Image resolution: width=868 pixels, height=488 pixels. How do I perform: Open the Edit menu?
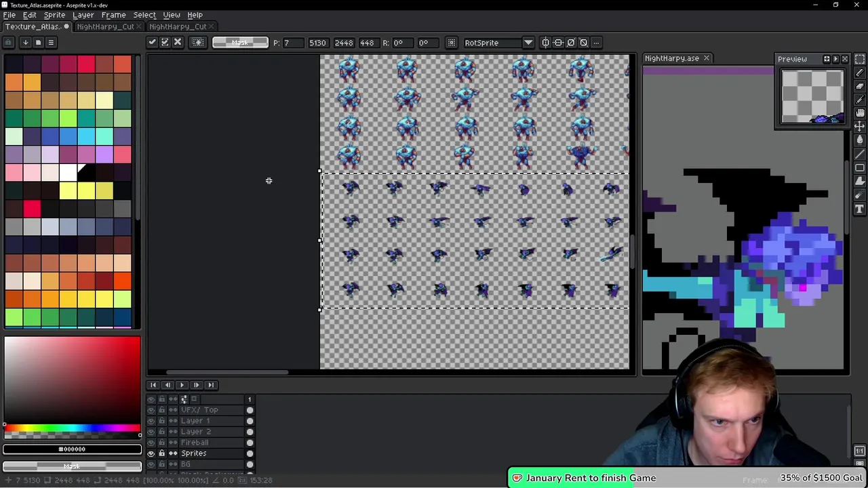click(x=29, y=15)
